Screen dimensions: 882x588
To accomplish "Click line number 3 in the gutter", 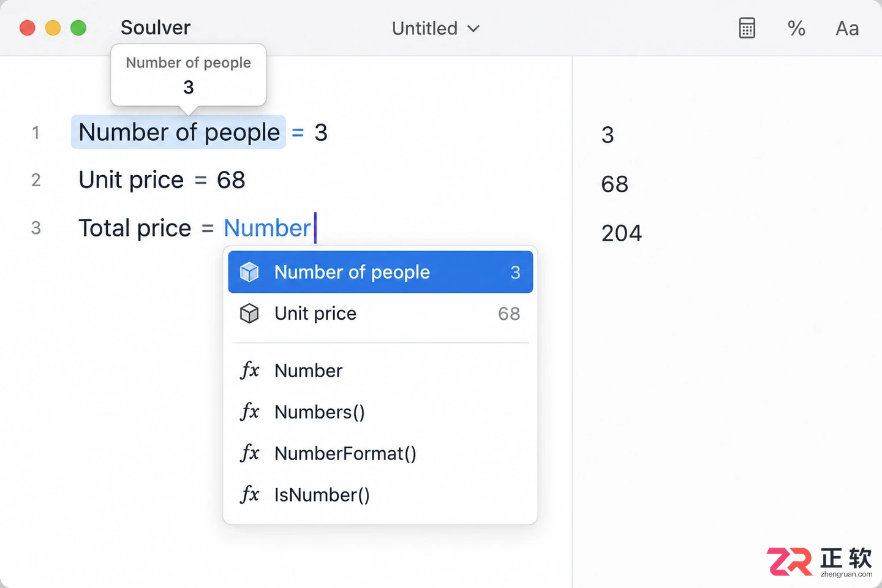I will [x=36, y=228].
